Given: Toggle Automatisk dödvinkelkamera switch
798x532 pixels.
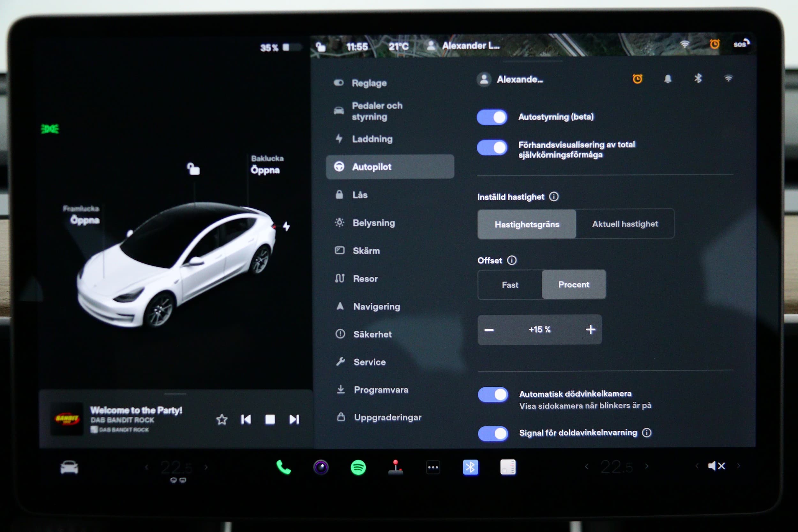Looking at the screenshot, I should coord(493,394).
